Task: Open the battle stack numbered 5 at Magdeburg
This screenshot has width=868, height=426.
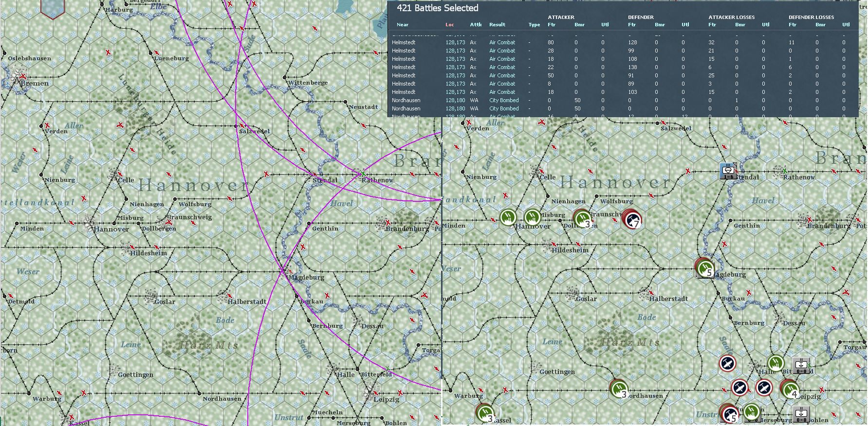Action: (x=704, y=267)
